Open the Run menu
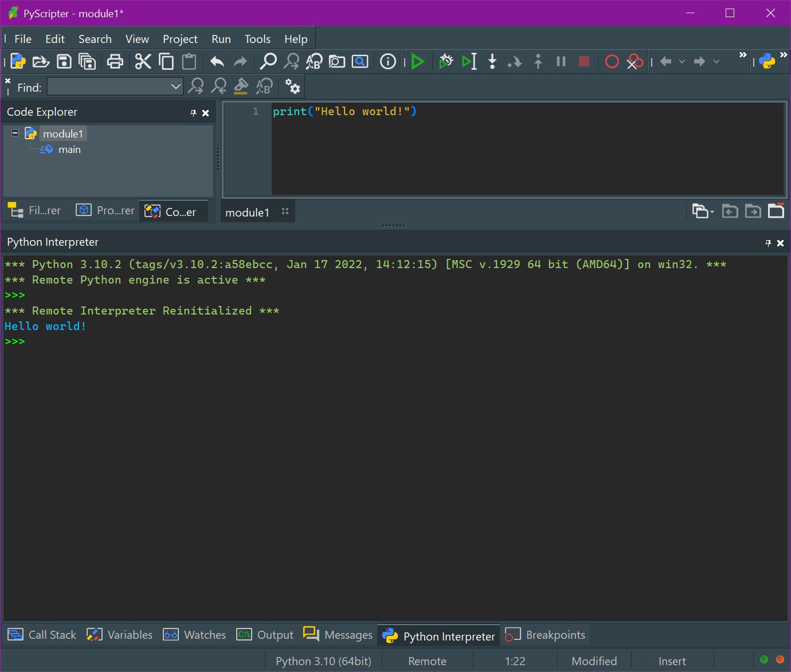Screen dimensions: 791x672 (221, 38)
